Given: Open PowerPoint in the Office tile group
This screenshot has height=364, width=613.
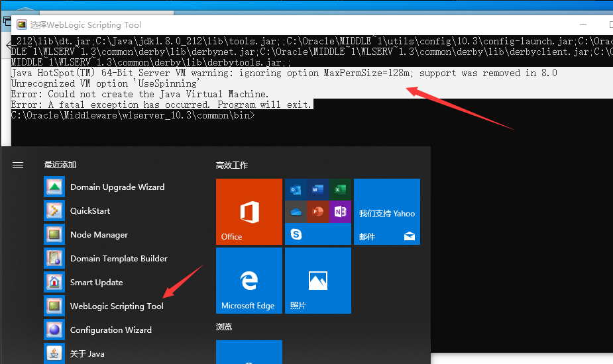Looking at the screenshot, I should [x=318, y=212].
